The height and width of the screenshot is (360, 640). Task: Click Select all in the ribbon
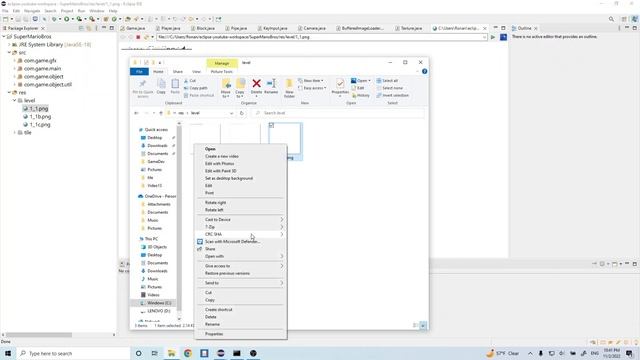387,80
